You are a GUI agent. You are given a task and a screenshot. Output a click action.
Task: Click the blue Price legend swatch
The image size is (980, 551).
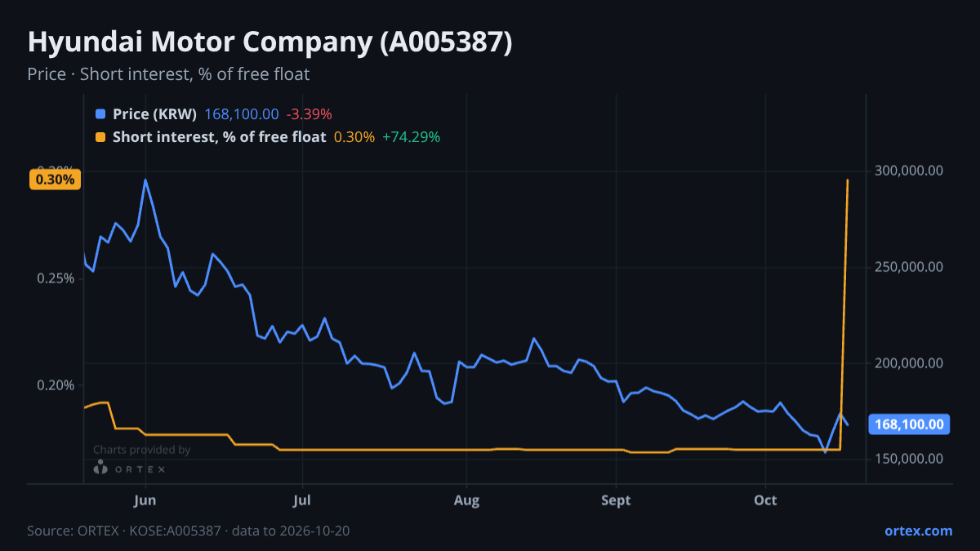(x=100, y=114)
